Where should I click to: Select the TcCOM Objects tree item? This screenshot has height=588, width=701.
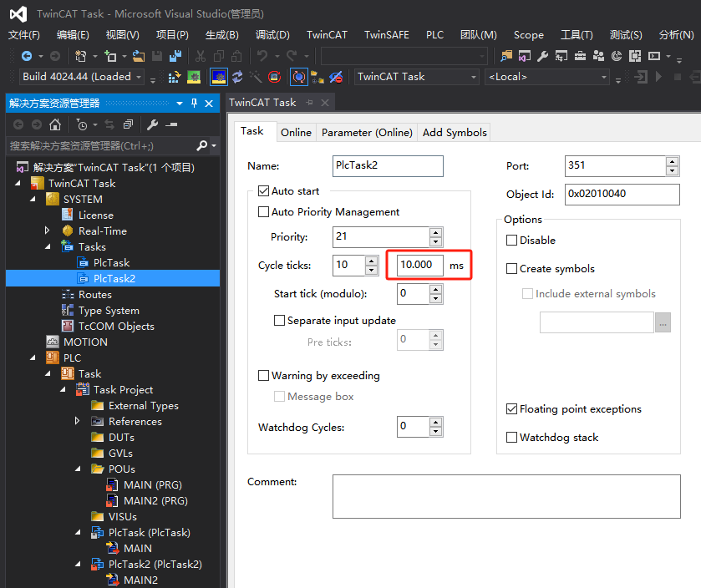[x=116, y=327]
